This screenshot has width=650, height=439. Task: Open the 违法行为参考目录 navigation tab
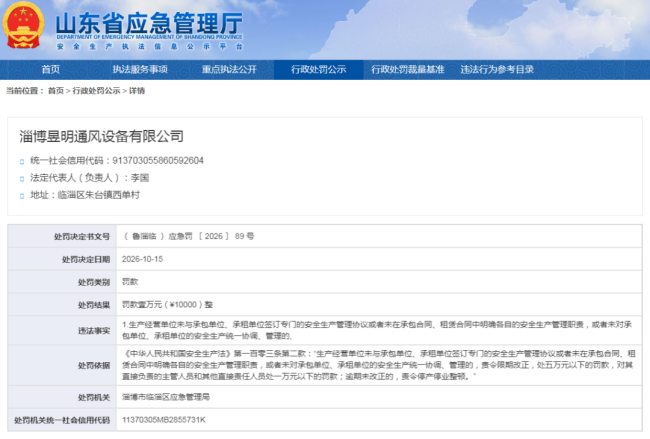(x=497, y=70)
